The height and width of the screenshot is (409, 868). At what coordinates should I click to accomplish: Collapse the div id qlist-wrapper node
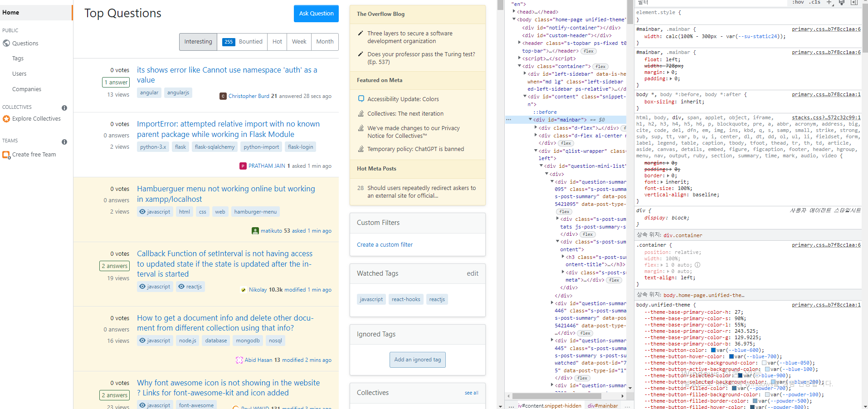point(536,151)
